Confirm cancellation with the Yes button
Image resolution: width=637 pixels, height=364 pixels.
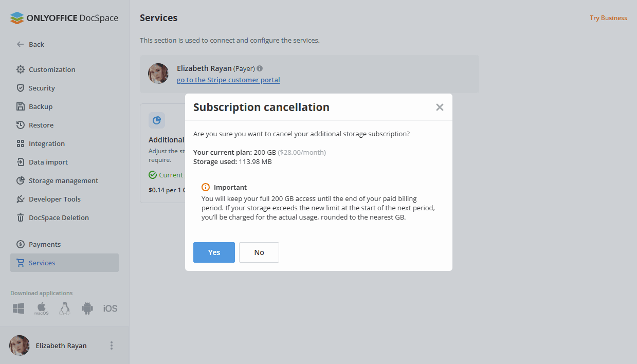click(x=214, y=252)
